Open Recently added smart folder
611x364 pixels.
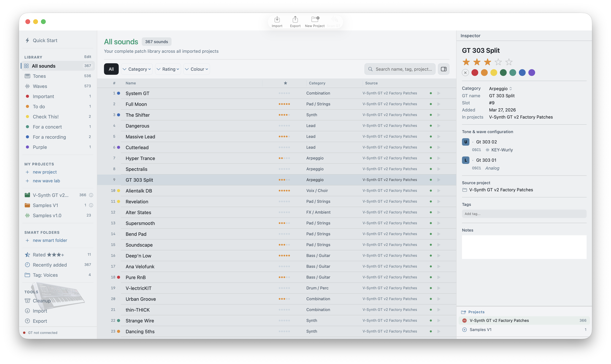[x=58, y=265]
